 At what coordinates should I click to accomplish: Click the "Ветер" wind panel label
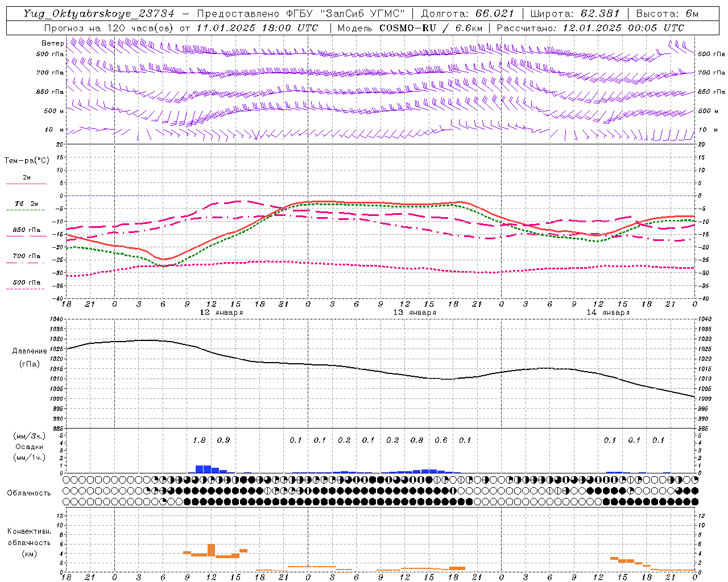click(x=52, y=43)
